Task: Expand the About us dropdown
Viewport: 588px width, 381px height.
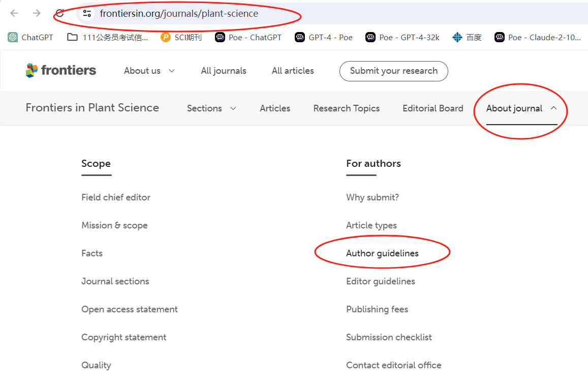Action: tap(149, 71)
